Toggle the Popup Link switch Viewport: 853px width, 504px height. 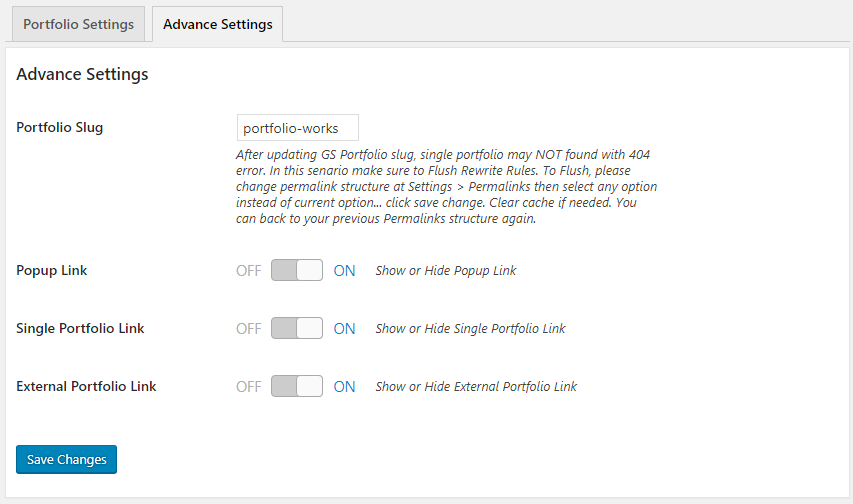pos(296,270)
